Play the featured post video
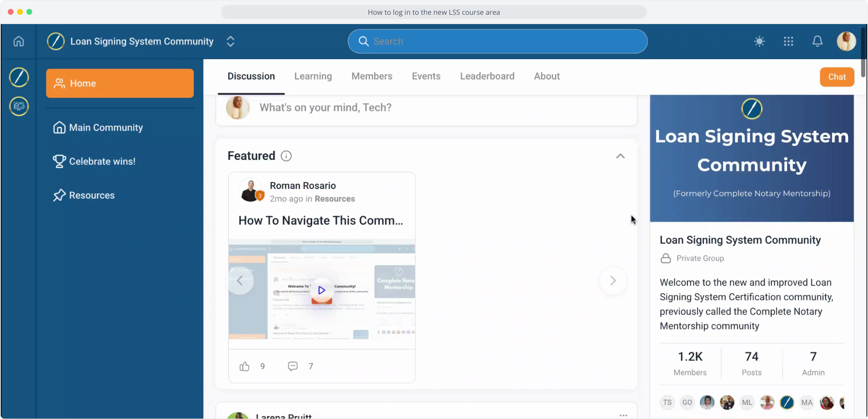This screenshot has height=419, width=868. pos(322,290)
